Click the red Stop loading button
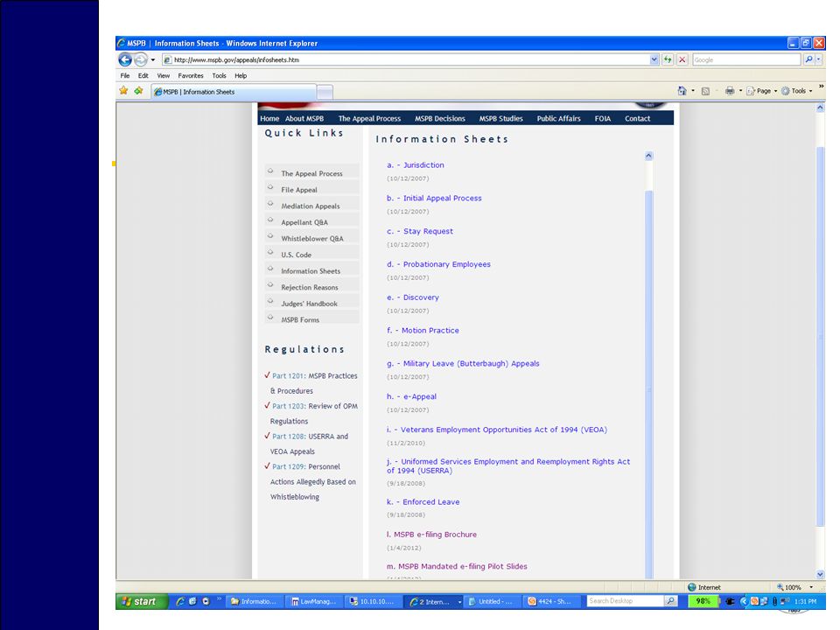The width and height of the screenshot is (840, 630). [x=682, y=60]
